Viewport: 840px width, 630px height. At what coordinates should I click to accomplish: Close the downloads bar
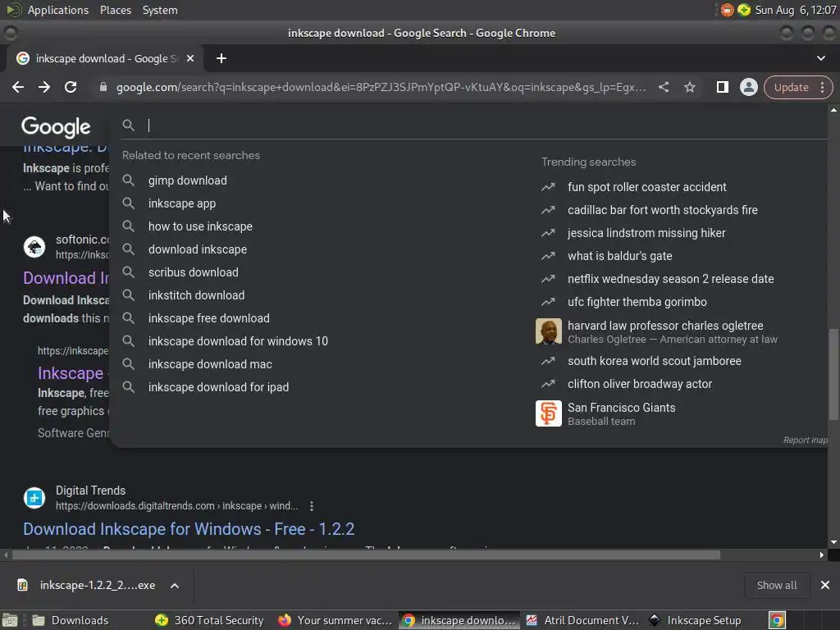[825, 585]
